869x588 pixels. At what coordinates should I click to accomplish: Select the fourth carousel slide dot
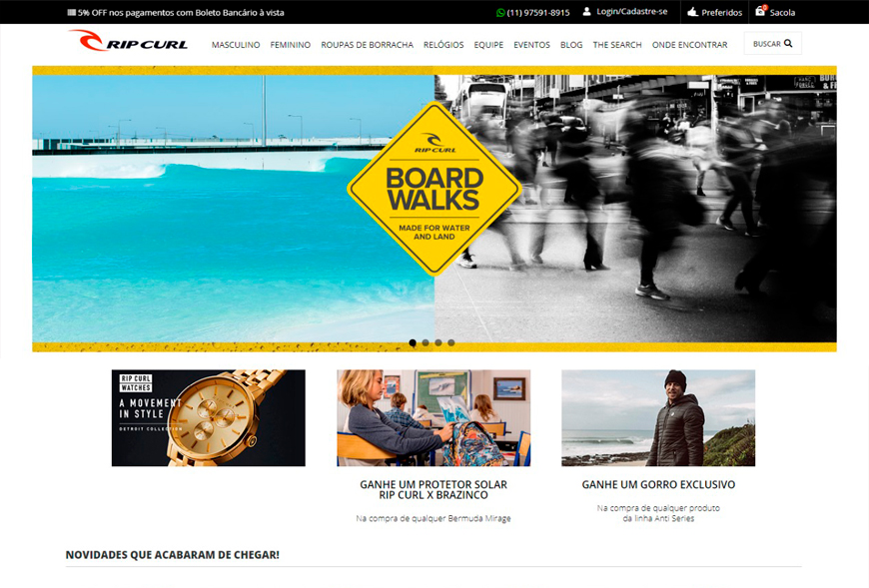[x=451, y=342]
